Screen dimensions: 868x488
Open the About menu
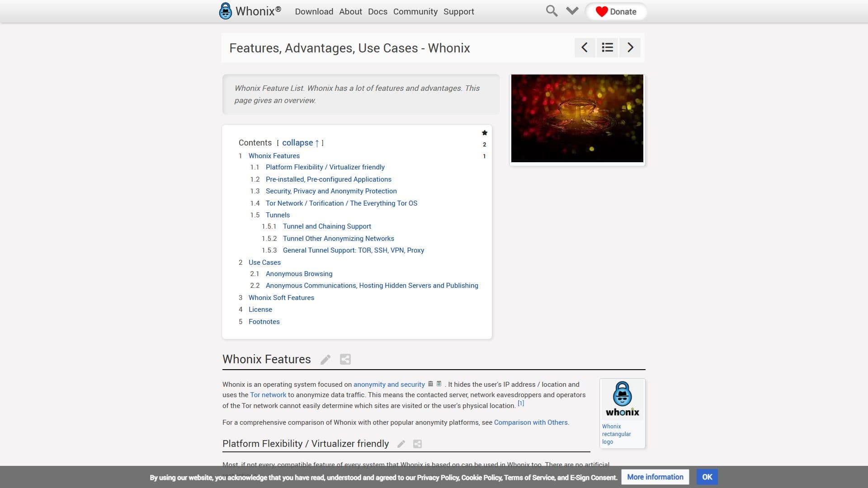(x=351, y=12)
